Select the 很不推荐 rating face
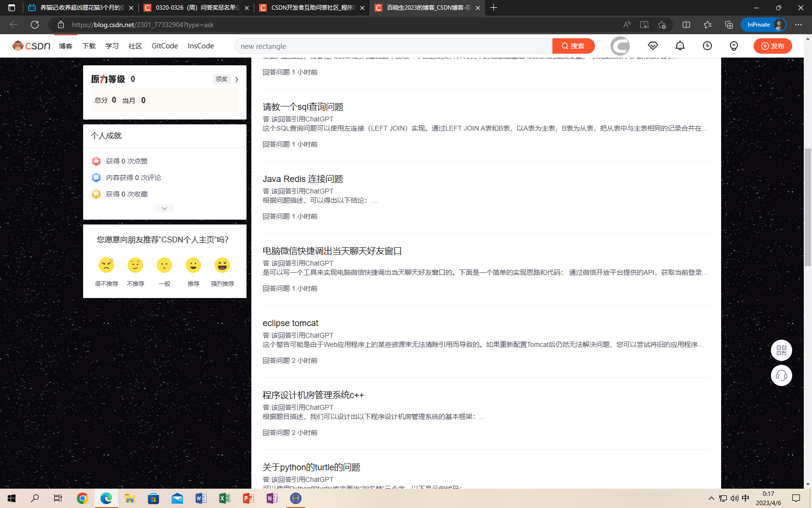Viewport: 812px width, 508px height. click(x=106, y=265)
